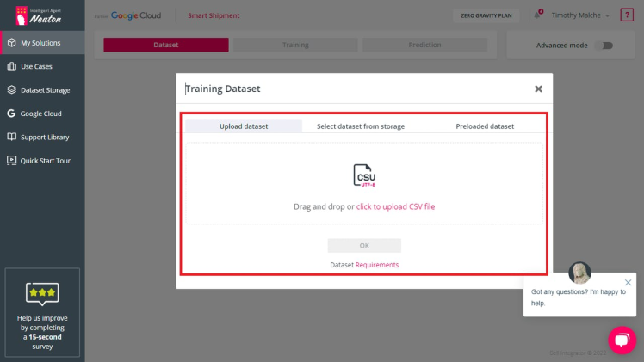Open the help question mark icon

tap(627, 15)
